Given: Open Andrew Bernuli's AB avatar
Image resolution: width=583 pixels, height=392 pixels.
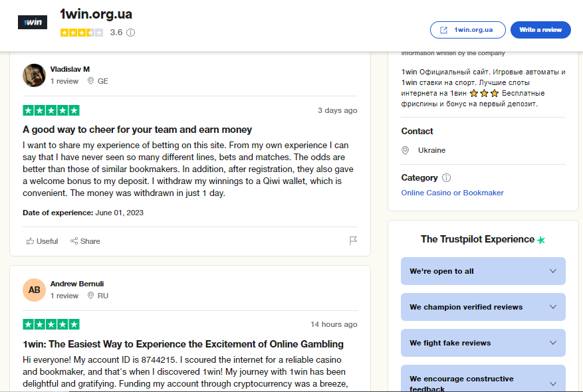Looking at the screenshot, I should coord(34,290).
